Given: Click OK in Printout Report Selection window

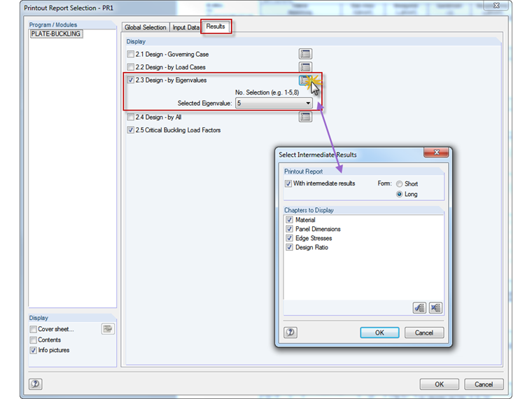Looking at the screenshot, I should click(x=440, y=384).
